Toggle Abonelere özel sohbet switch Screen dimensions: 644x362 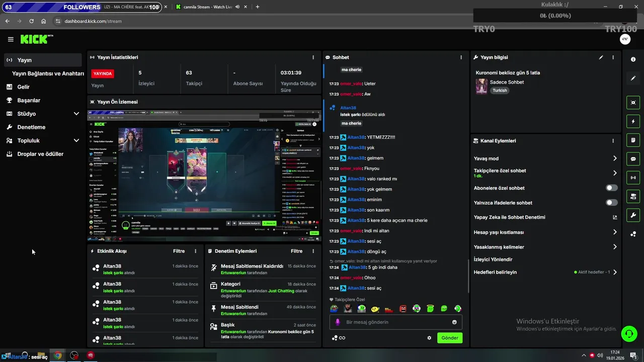click(x=611, y=188)
